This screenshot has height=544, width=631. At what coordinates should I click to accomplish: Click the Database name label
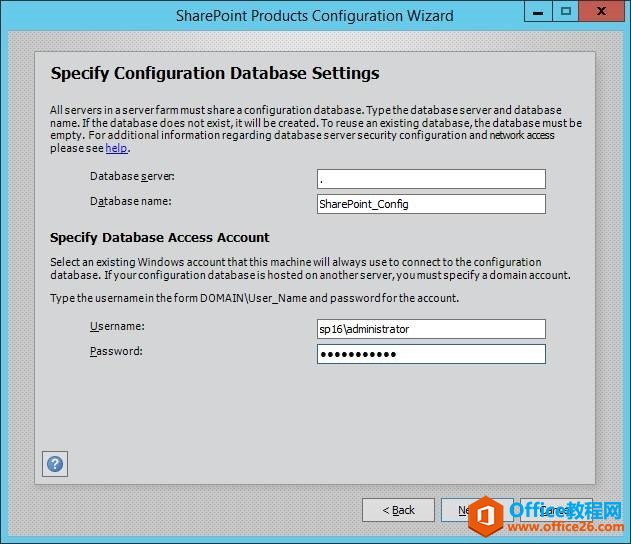point(130,201)
